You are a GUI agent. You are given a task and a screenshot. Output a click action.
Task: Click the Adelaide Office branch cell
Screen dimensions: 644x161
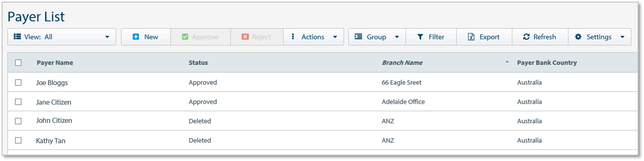pyautogui.click(x=403, y=102)
